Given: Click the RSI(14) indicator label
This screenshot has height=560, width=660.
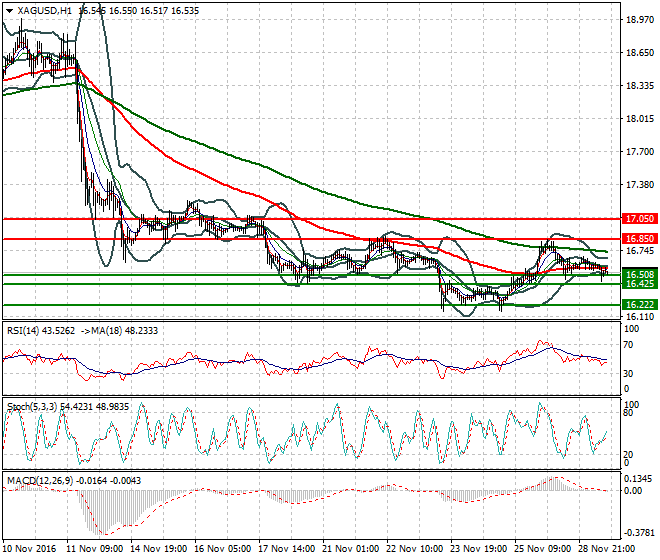Looking at the screenshot, I should tap(22, 331).
